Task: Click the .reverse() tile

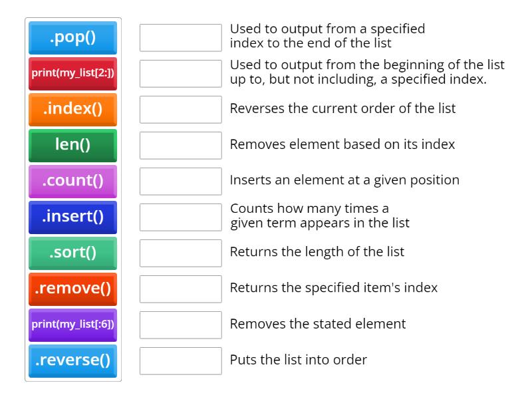Action: pos(72,361)
